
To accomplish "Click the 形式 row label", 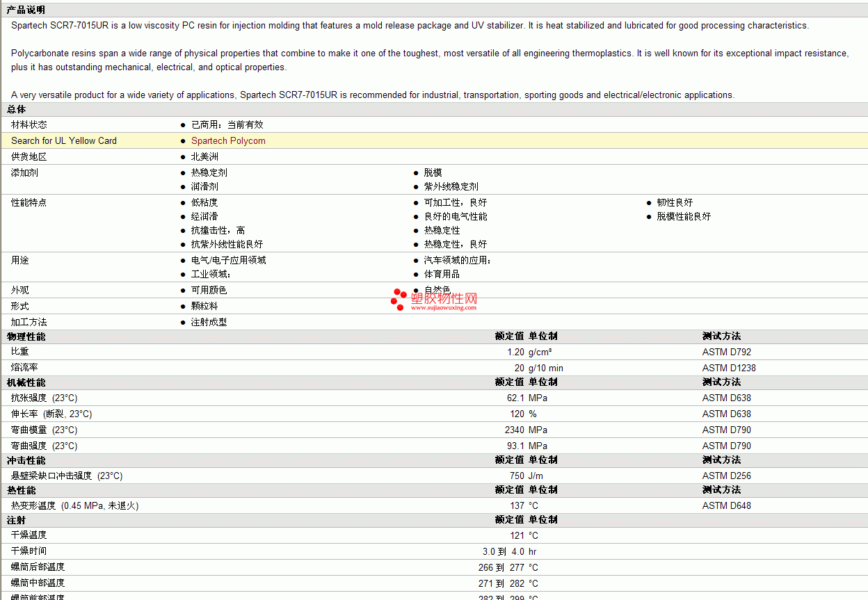I will tap(20, 306).
